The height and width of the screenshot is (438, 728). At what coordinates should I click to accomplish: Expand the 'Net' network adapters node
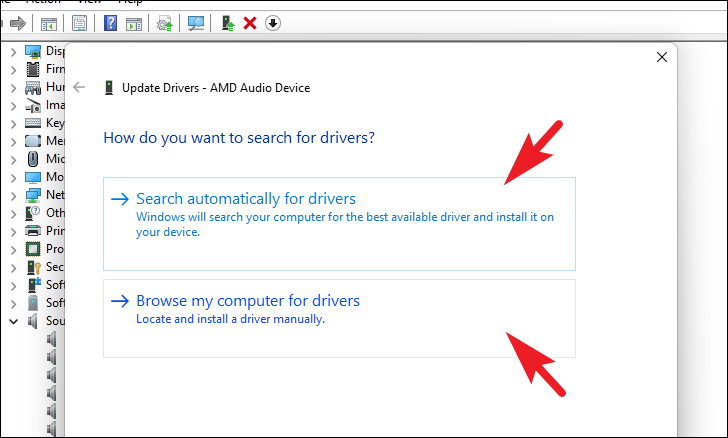[13, 196]
